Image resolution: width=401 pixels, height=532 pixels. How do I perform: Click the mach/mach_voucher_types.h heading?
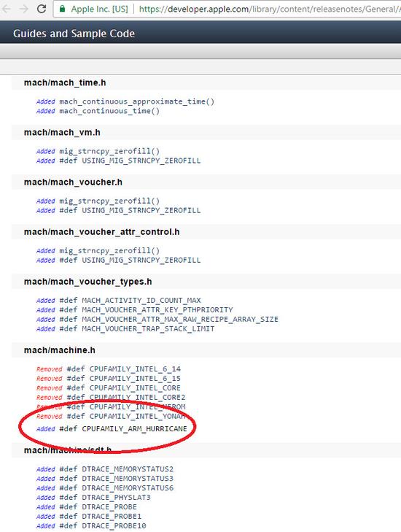(87, 282)
